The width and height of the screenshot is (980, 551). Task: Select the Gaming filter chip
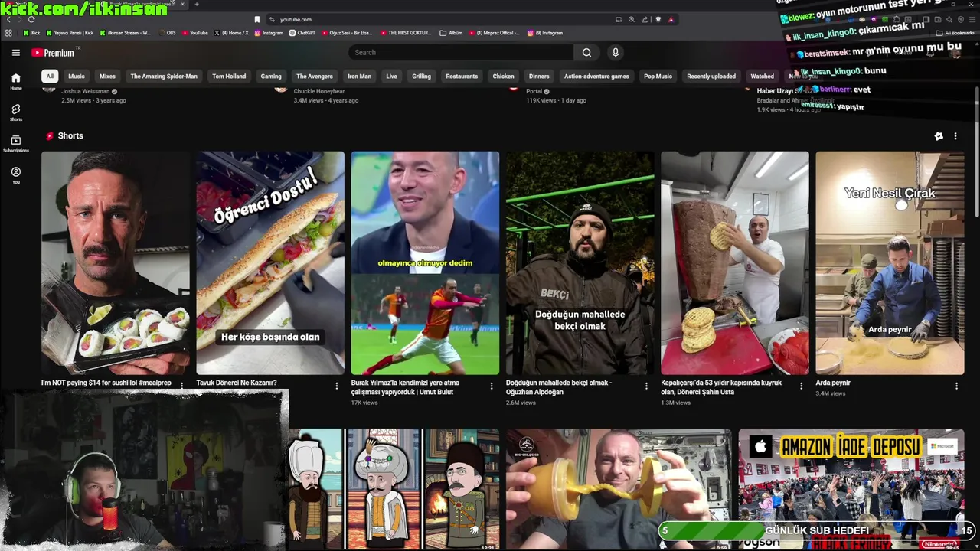[271, 77]
